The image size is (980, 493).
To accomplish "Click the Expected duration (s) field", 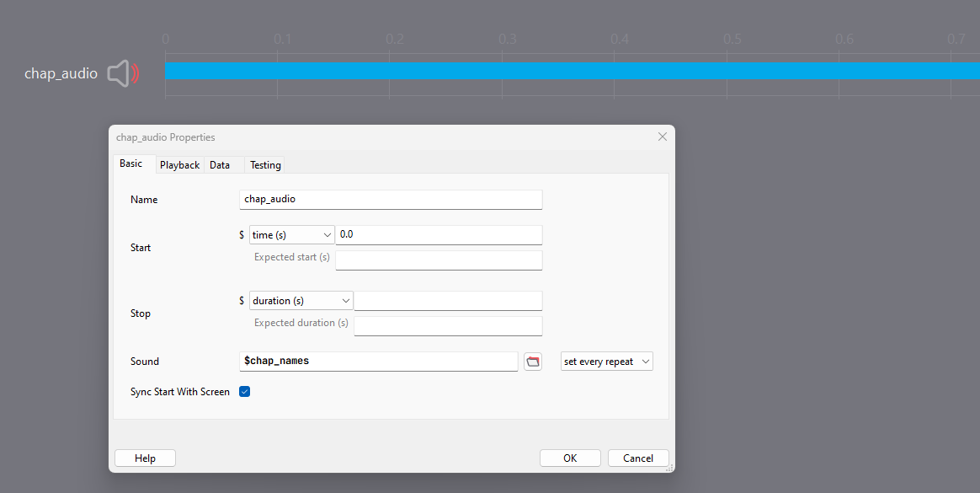I will [x=448, y=326].
